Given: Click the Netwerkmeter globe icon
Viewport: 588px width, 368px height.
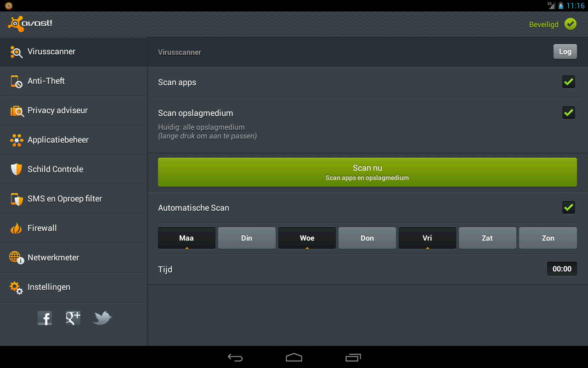Looking at the screenshot, I should 17,258.
